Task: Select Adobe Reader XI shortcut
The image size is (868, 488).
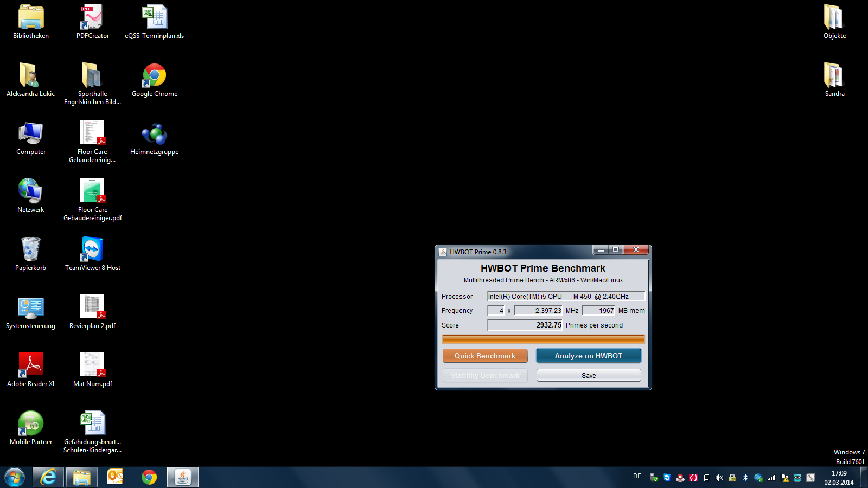Action: 31,370
